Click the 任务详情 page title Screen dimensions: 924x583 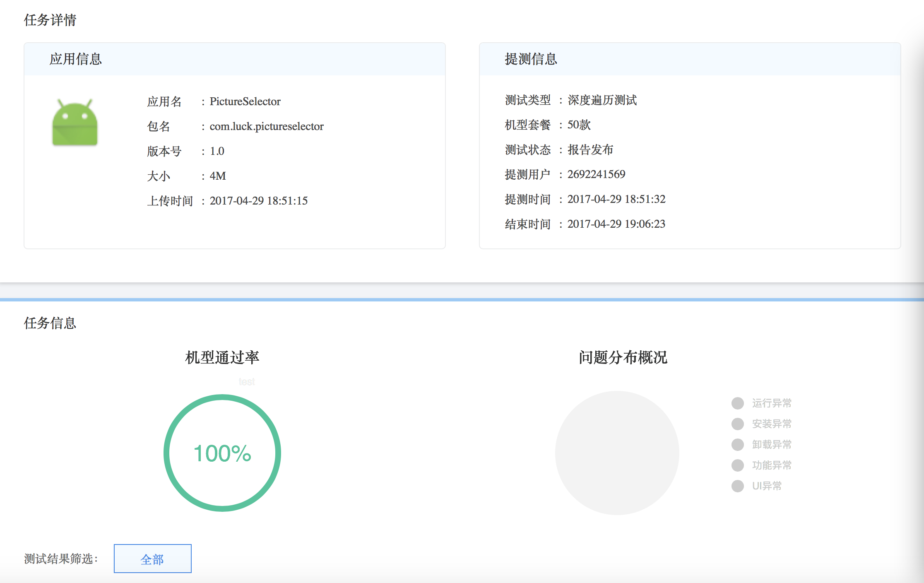click(50, 20)
